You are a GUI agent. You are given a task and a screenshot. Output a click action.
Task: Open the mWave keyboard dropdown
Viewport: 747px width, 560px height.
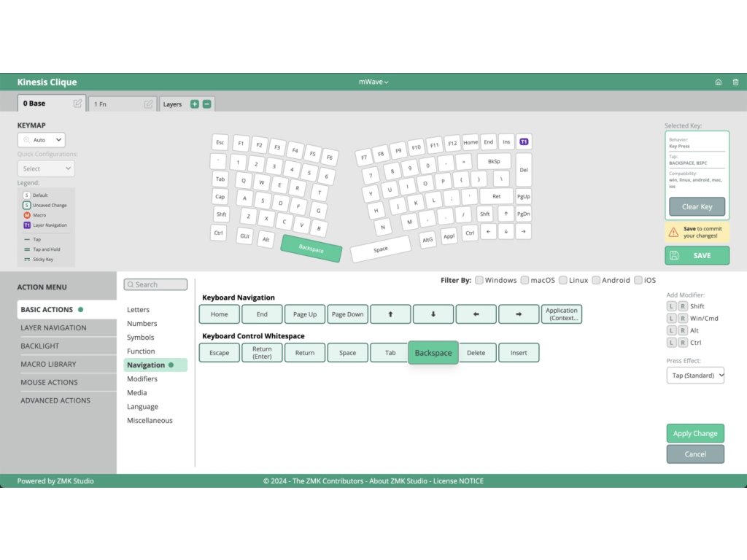pyautogui.click(x=373, y=82)
